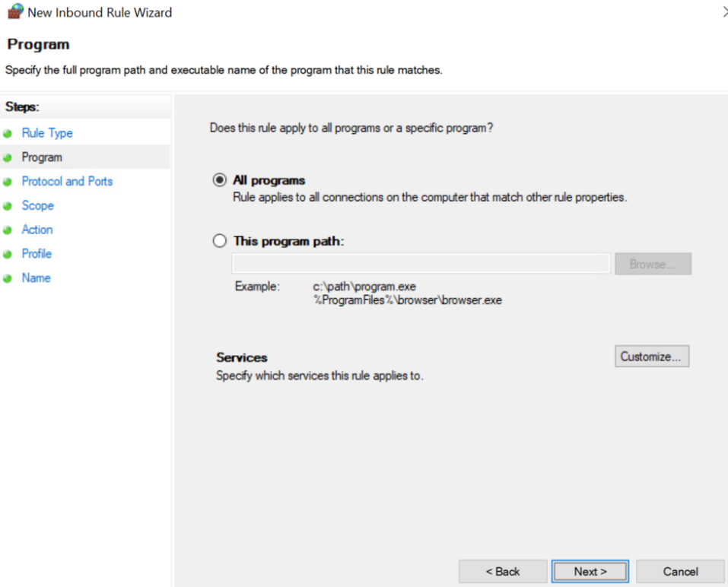Viewport: 728px width, 587px height.
Task: Click green bullet beside Profile step
Action: coord(8,254)
